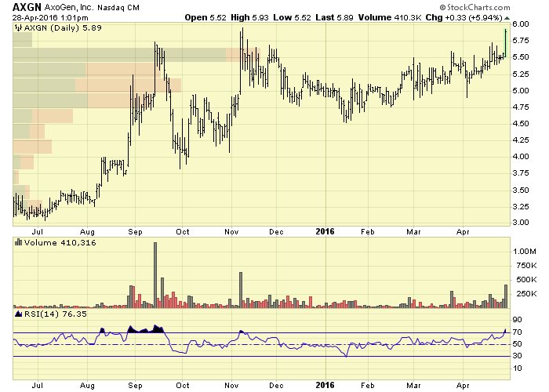Click the longest volume-by-price bar at 5.50
This screenshot has height=392, width=549.
[136, 55]
